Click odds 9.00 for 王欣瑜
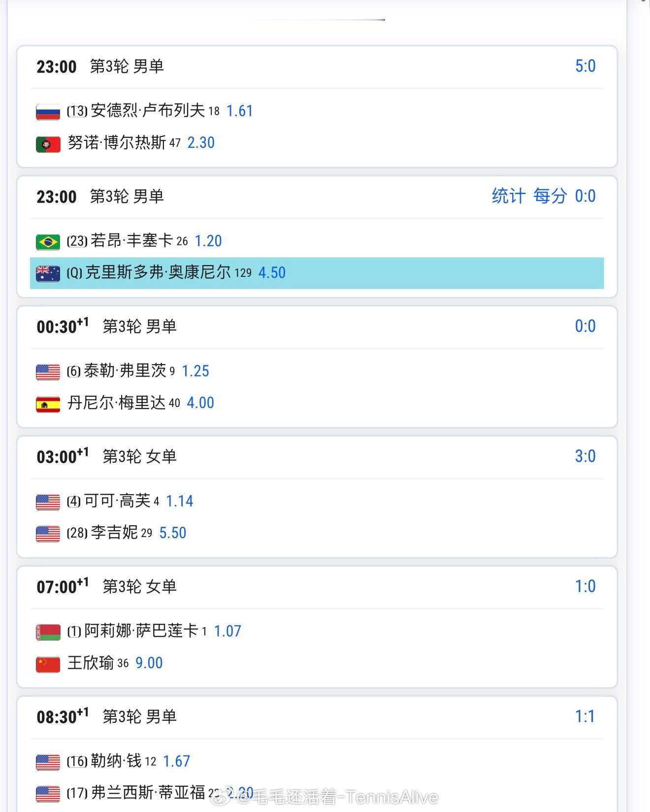This screenshot has height=812, width=650. click(149, 663)
